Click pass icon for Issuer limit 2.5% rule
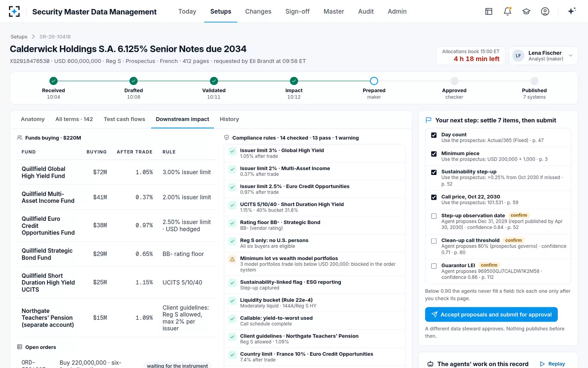The width and height of the screenshot is (588, 368). [232, 187]
